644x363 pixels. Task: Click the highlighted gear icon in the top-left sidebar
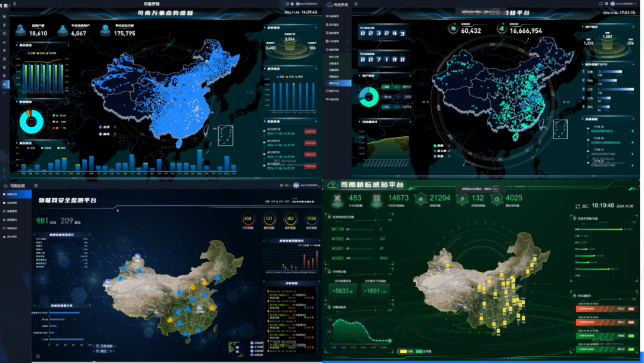(x=4, y=84)
